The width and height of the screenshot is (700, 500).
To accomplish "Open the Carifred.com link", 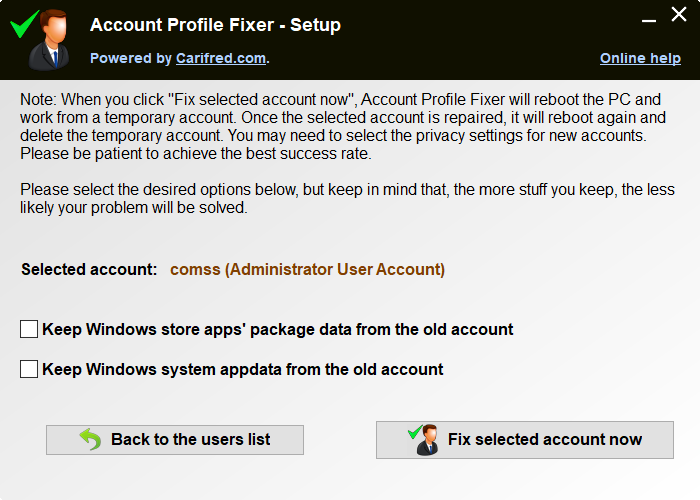I will click(221, 58).
